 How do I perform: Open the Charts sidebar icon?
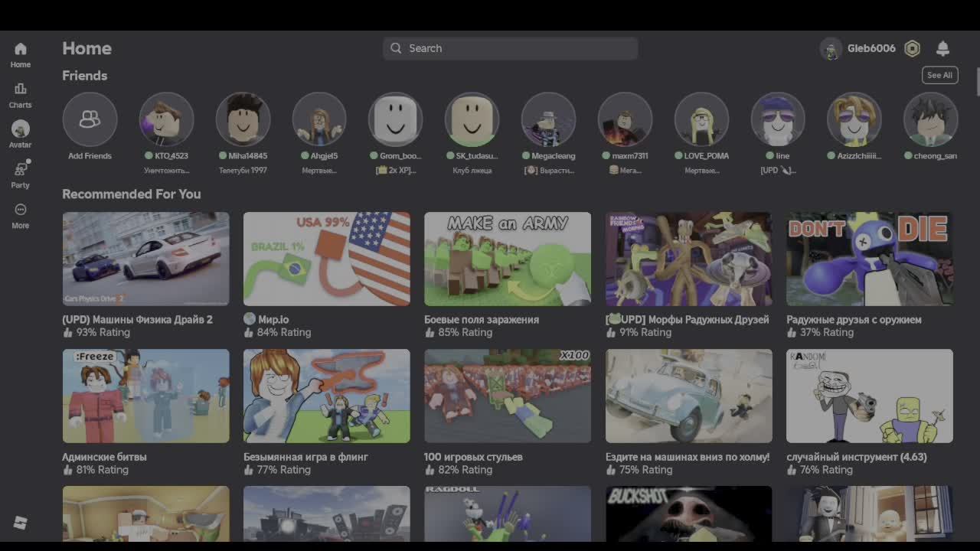[x=21, y=89]
